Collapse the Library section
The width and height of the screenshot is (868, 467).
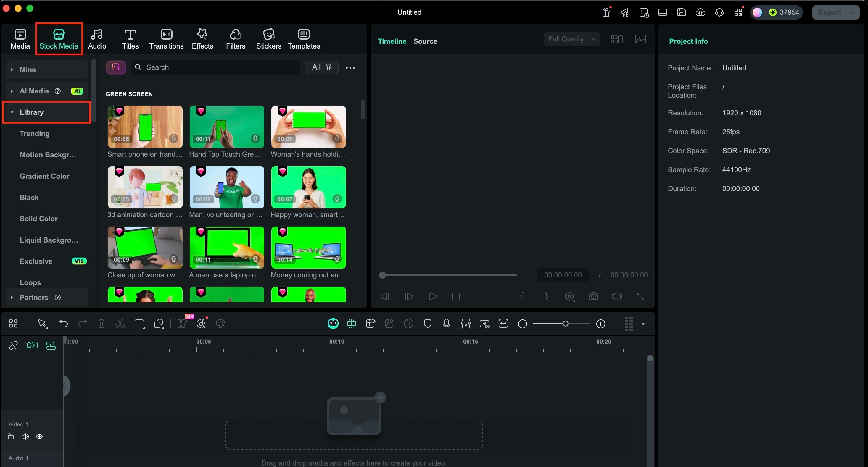12,112
